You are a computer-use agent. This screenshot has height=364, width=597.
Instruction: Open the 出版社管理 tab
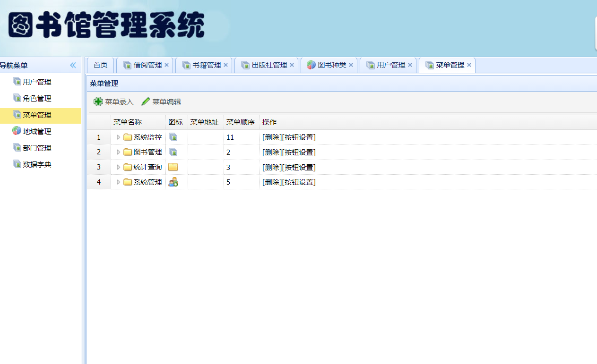(269, 65)
